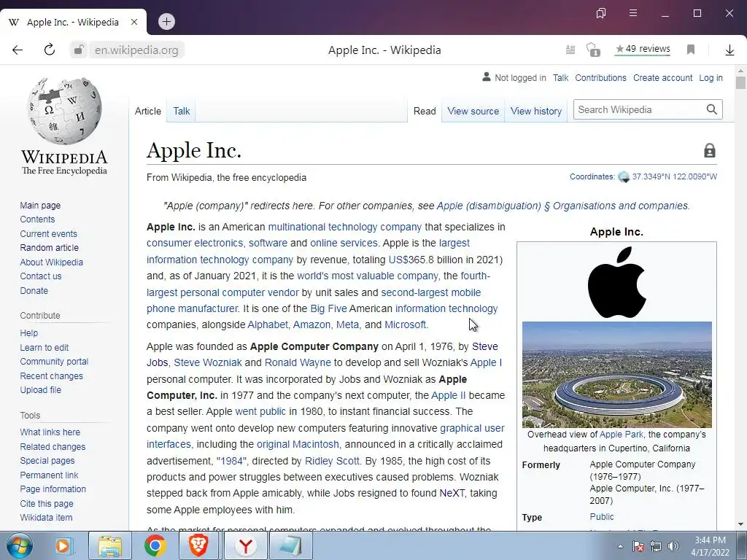Viewport: 747px width, 560px height.
Task: Click the vertical scrollbar thumb
Action: (740, 82)
